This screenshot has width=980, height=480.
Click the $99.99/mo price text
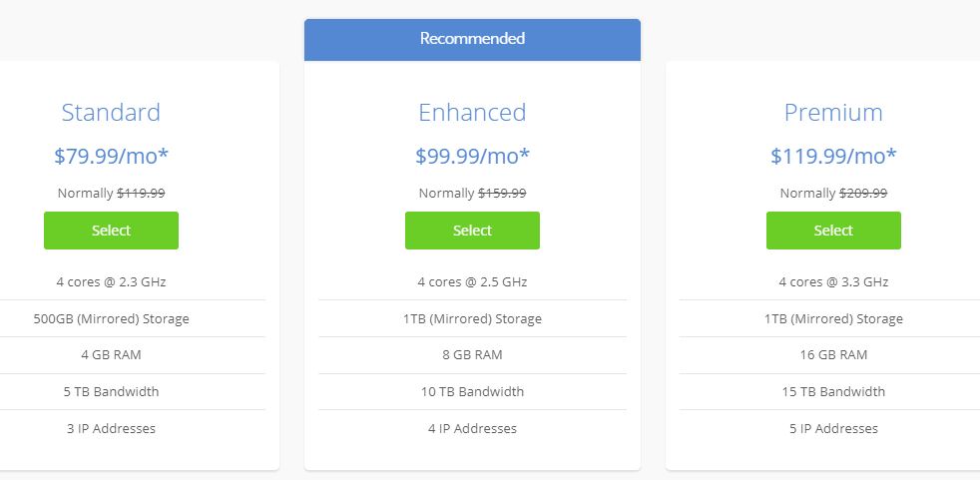[x=472, y=156]
